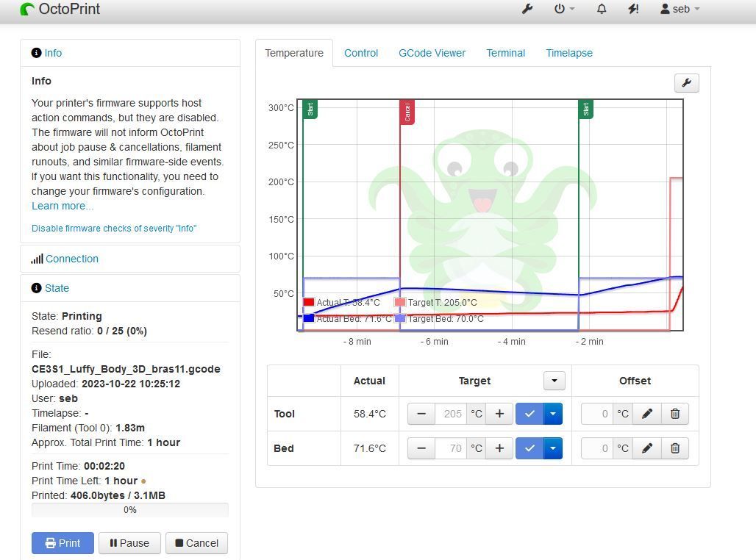Image resolution: width=756 pixels, height=560 pixels.
Task: Click the lightning bolt announcements icon
Action: click(633, 9)
